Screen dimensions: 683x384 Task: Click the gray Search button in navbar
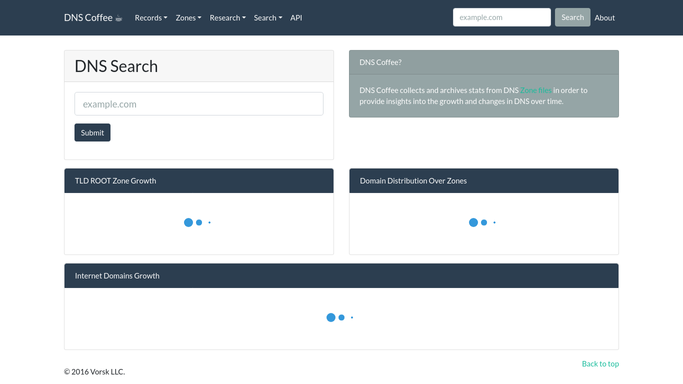572,17
